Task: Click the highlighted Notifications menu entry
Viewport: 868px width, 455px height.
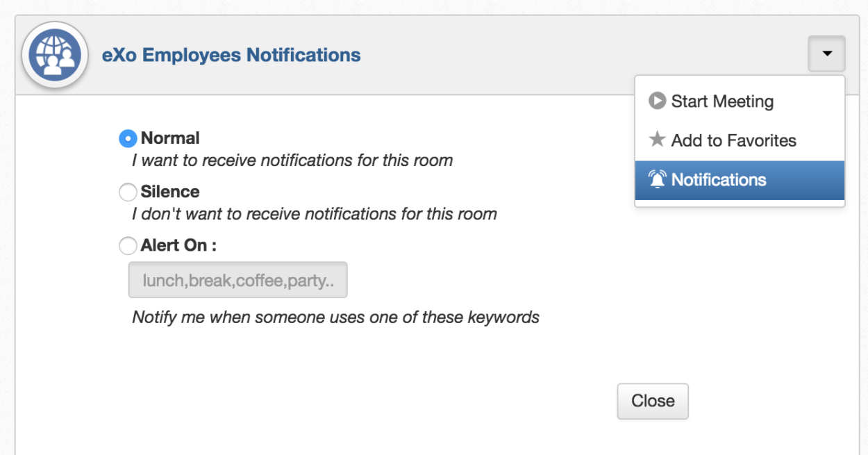Action: point(719,179)
